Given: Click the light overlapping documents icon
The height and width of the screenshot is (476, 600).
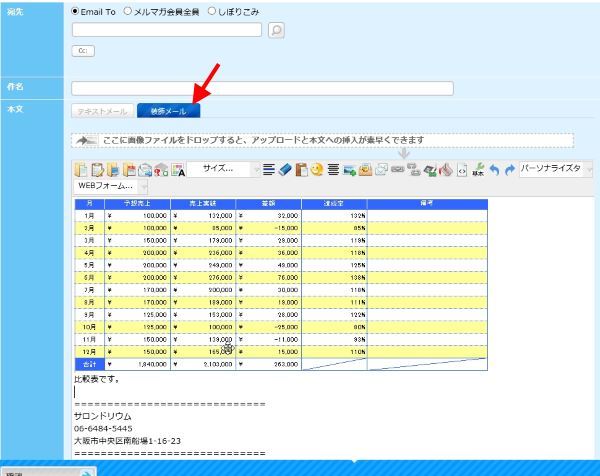Looking at the screenshot, I should pyautogui.click(x=382, y=169).
